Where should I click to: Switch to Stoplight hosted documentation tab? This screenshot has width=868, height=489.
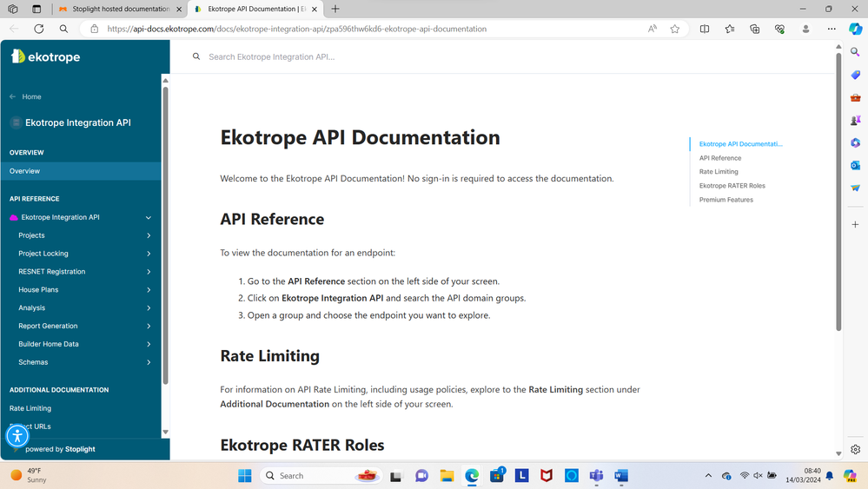[120, 9]
